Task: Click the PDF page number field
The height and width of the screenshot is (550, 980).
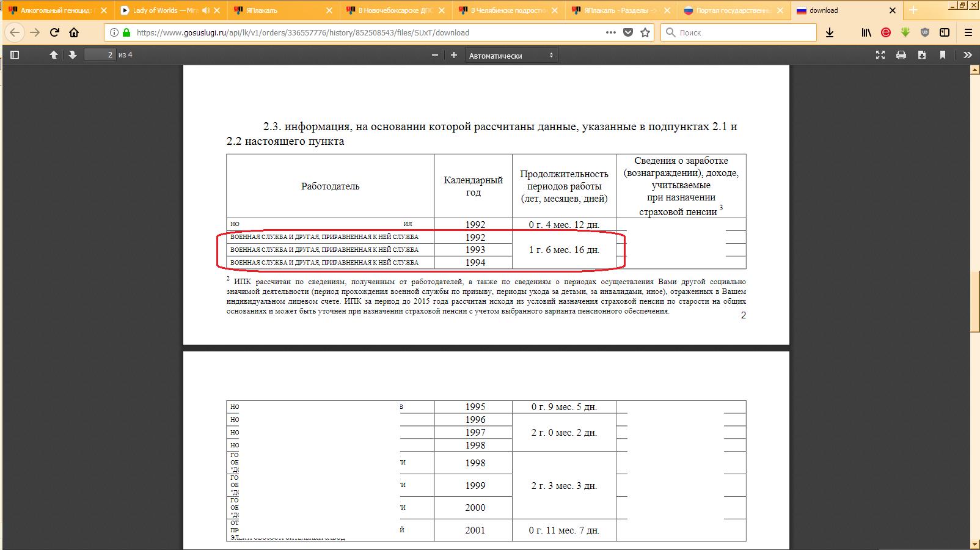Action: (100, 55)
